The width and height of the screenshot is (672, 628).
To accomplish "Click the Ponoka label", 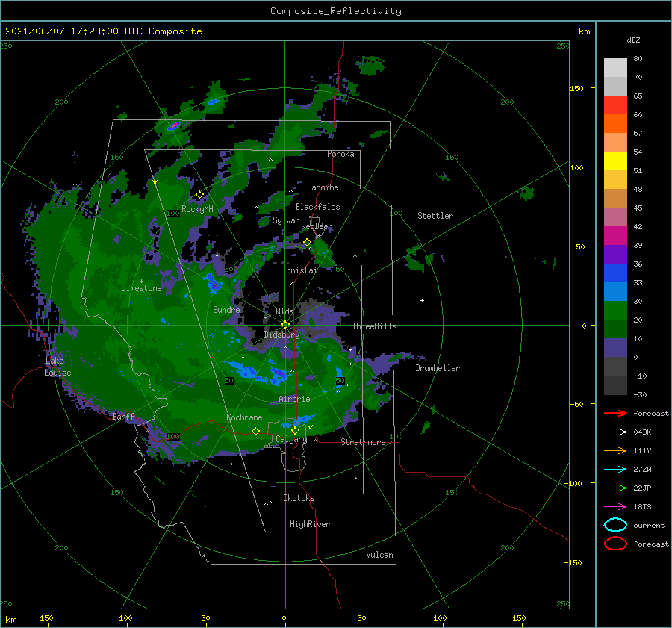I will click(x=340, y=154).
